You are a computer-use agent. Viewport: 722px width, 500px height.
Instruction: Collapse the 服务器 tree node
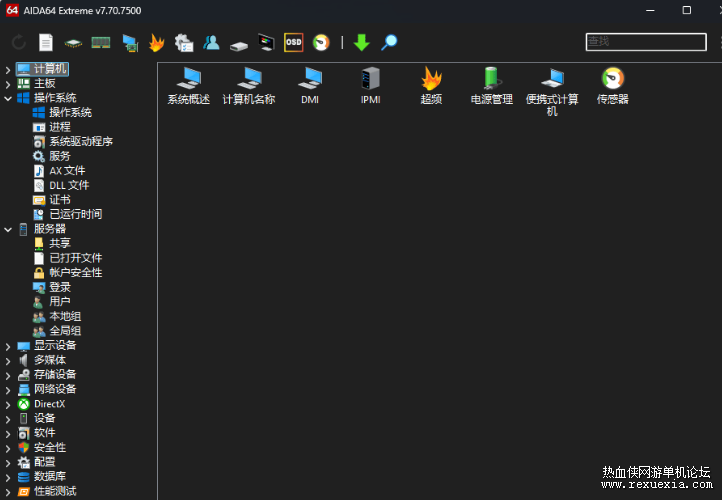[8, 229]
